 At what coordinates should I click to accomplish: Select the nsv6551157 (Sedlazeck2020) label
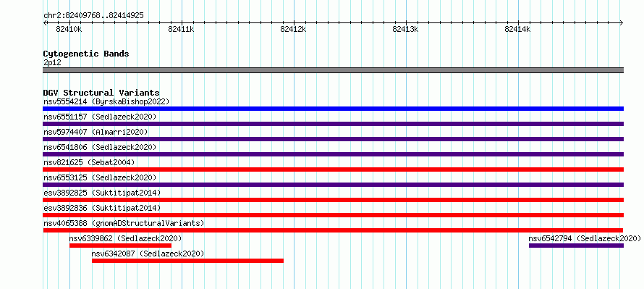coord(100,117)
